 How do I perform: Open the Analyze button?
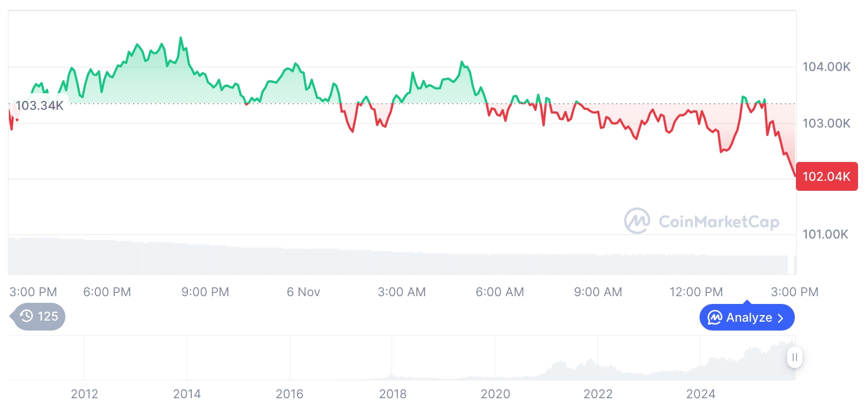tap(747, 318)
